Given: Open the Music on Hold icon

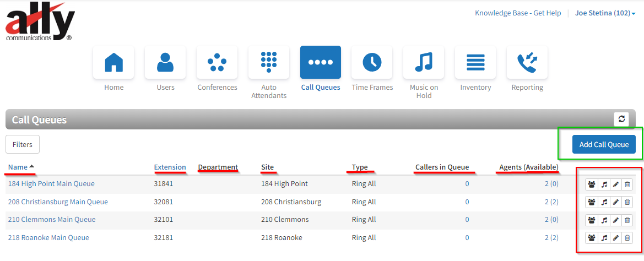Looking at the screenshot, I should click(x=424, y=62).
